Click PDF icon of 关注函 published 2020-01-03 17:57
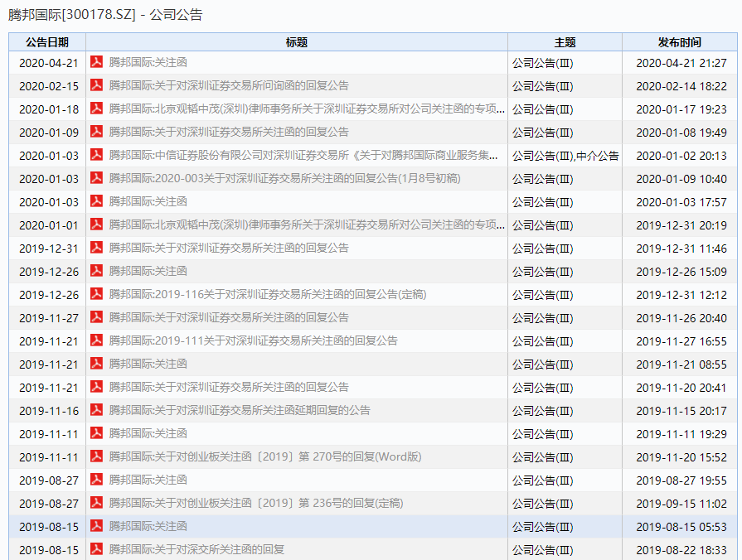The image size is (742, 560). (96, 201)
